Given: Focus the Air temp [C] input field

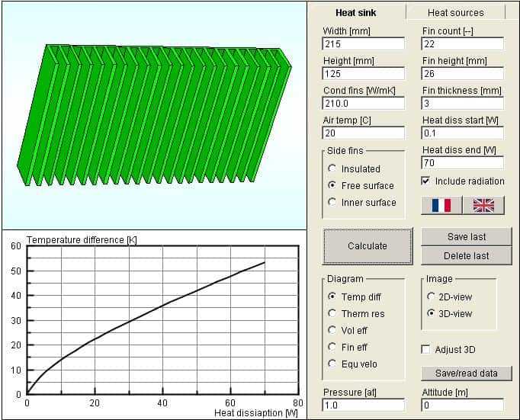Looking at the screenshot, I should [x=364, y=133].
